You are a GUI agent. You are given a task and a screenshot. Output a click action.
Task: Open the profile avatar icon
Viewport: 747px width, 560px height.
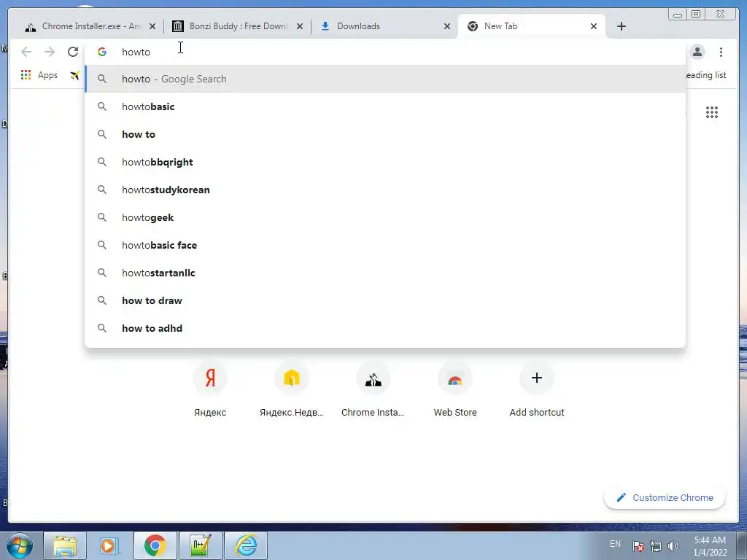click(x=697, y=52)
